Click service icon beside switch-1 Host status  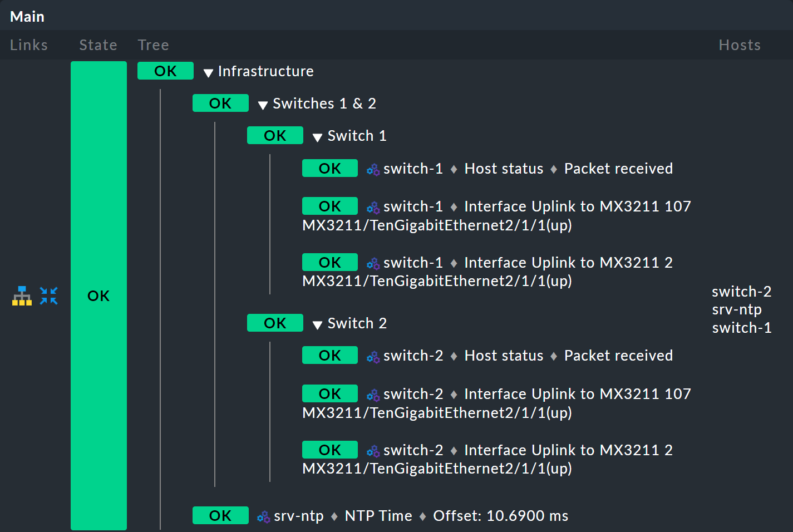373,169
